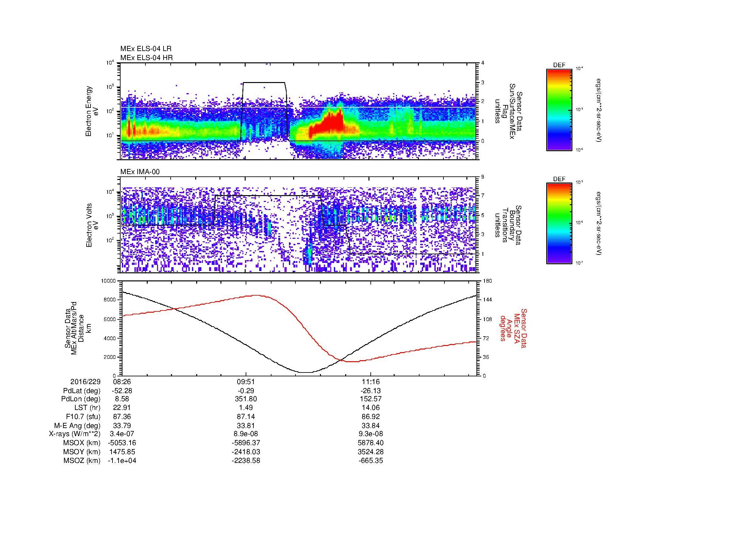Click the F10.7 value '86.92'

click(x=371, y=416)
